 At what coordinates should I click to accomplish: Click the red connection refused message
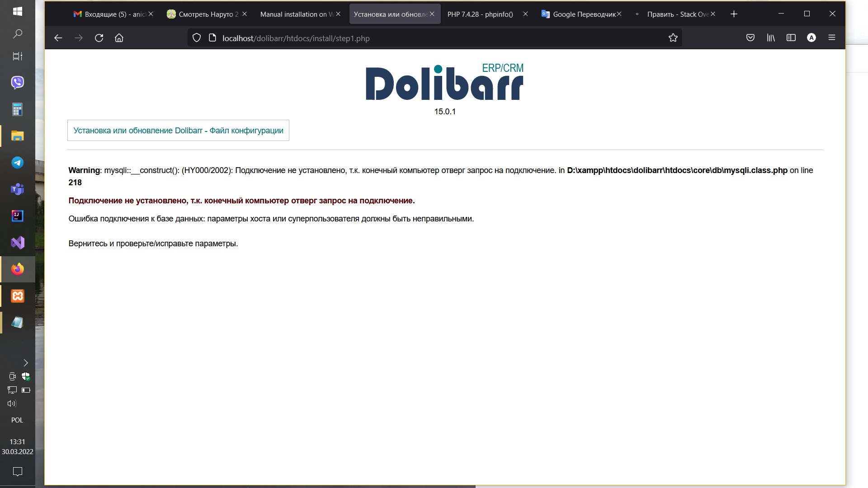coord(241,201)
